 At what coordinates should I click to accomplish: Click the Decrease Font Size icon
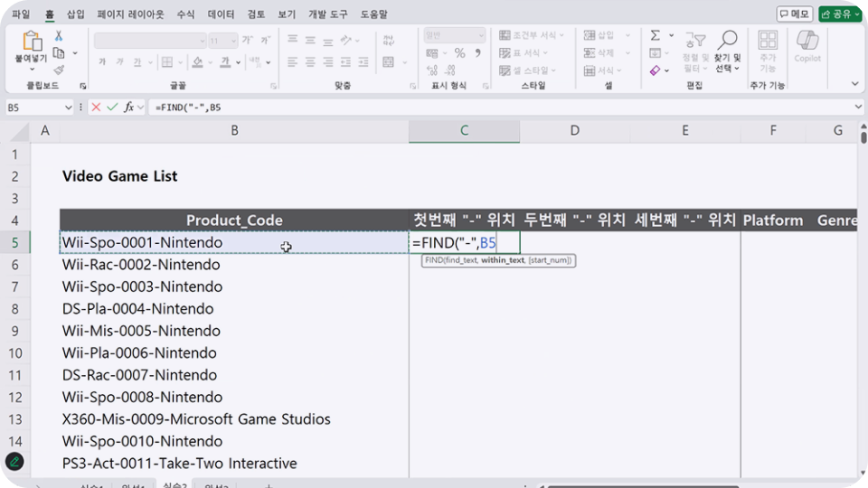265,40
